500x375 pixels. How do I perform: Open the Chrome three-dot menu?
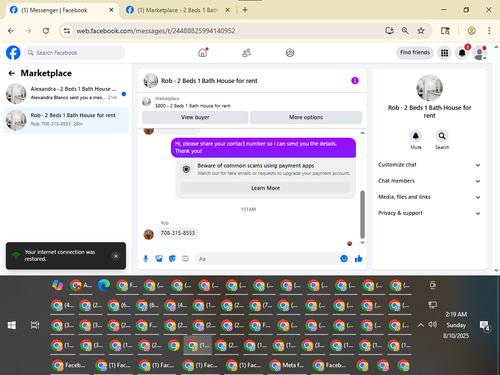click(489, 31)
